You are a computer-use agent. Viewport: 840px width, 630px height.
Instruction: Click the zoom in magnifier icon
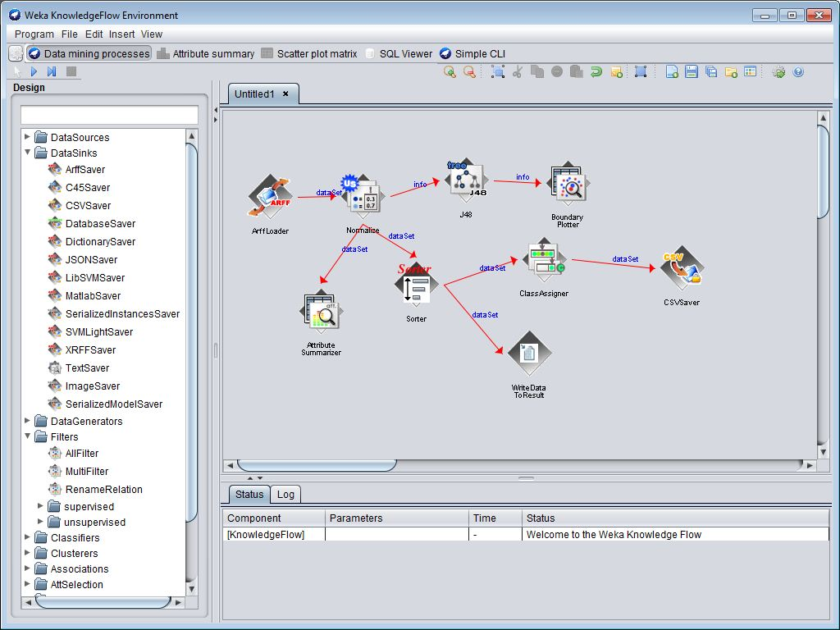coord(450,72)
